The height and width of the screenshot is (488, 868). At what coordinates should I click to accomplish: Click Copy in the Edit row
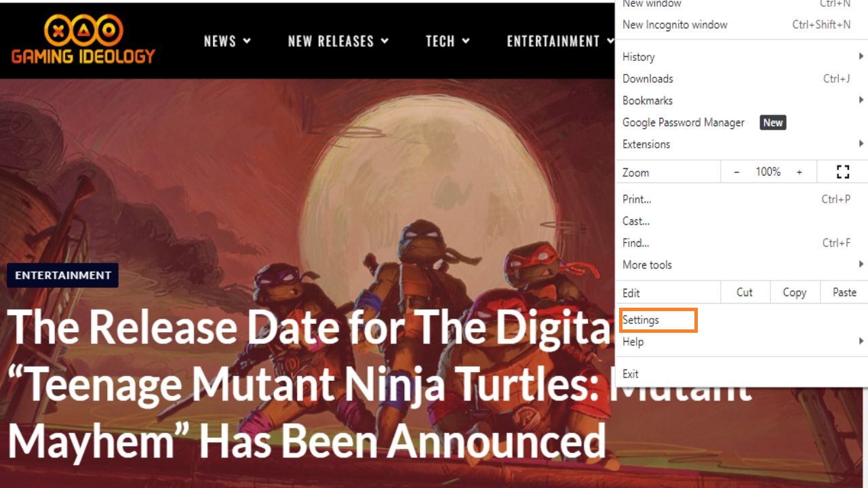point(795,292)
